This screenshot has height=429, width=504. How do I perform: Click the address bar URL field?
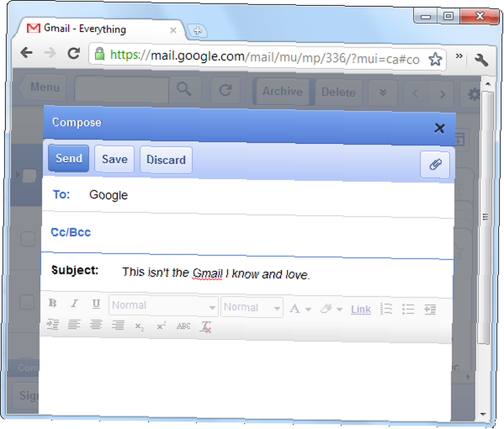(x=269, y=57)
